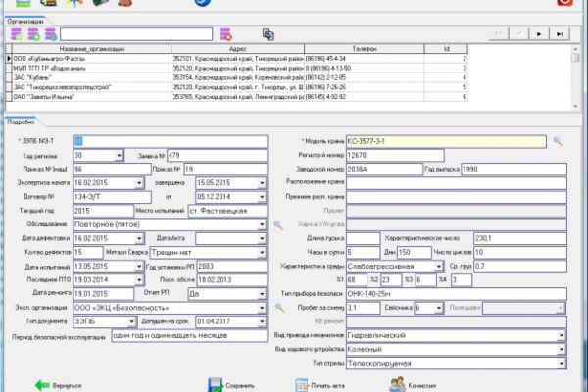Click the floppy disk icon of Сохранить
This screenshot has width=588, height=392.
[x=216, y=385]
